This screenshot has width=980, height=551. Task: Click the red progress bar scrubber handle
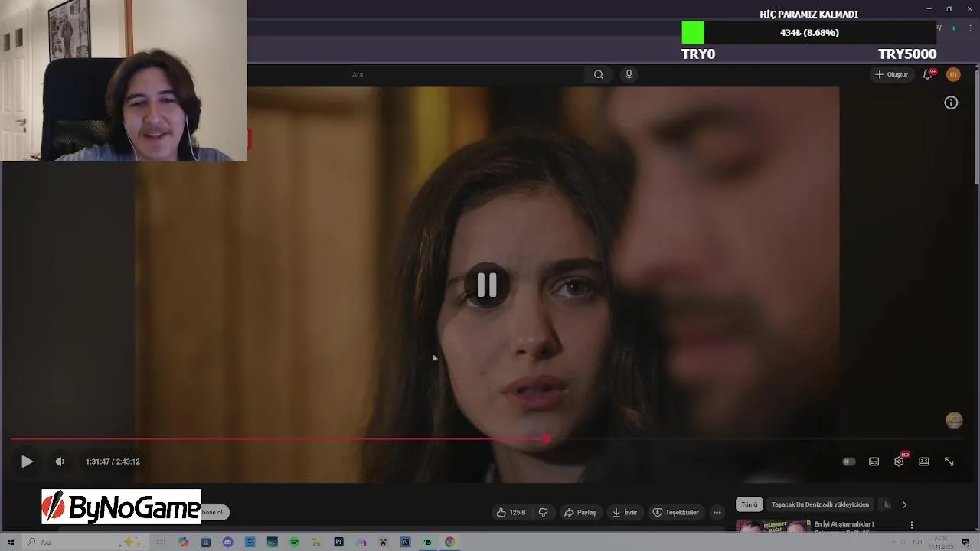(547, 439)
